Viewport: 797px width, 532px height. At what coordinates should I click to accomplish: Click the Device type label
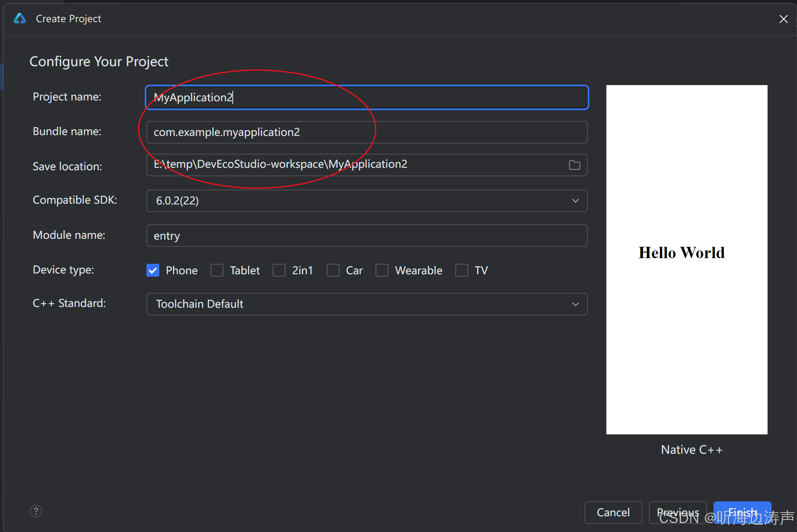coord(63,269)
